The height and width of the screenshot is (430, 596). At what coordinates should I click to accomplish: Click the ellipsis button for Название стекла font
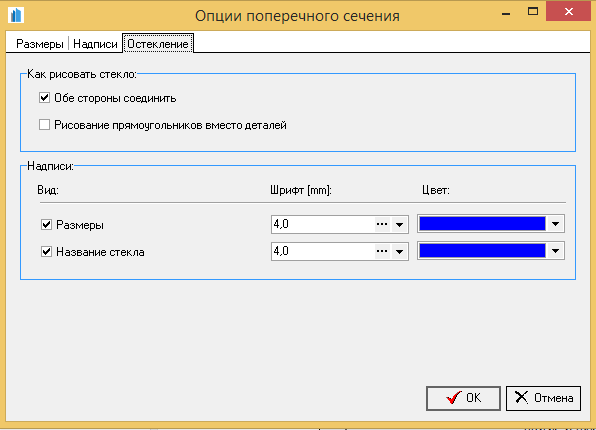click(x=382, y=251)
